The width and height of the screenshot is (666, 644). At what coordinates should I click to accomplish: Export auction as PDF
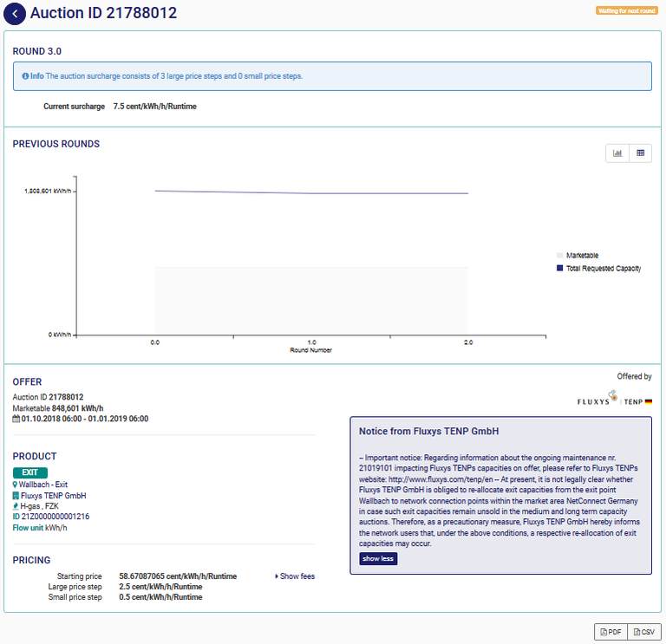pos(610,632)
